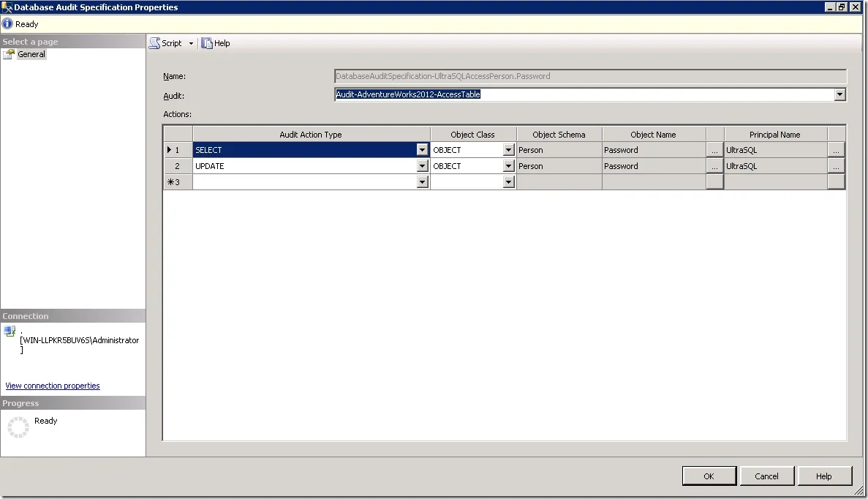Close the properties dialog
This screenshot has height=499, width=868.
pyautogui.click(x=856, y=7)
